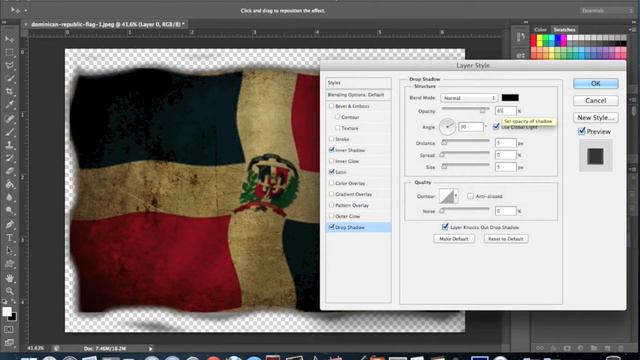Select the Clone Stamp tool

click(9, 145)
